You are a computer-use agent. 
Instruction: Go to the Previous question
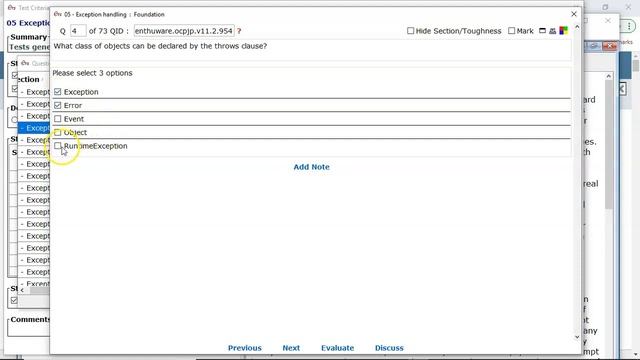click(x=244, y=348)
